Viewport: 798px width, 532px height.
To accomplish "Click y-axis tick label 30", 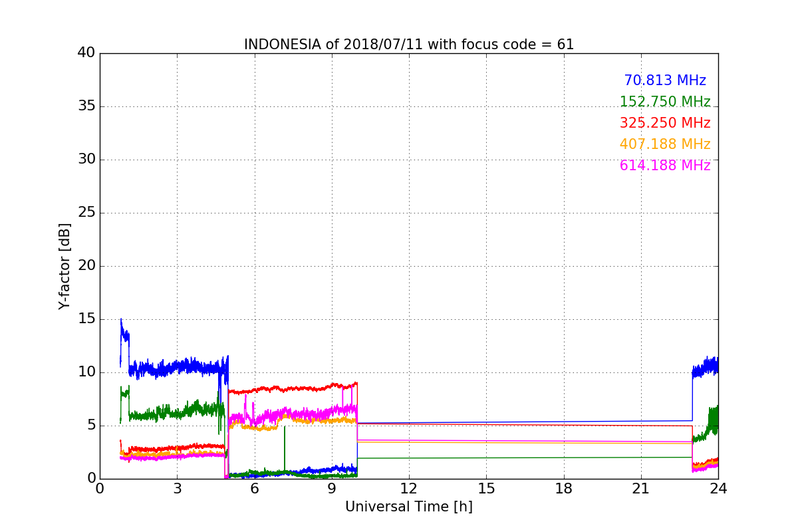I will click(x=86, y=160).
